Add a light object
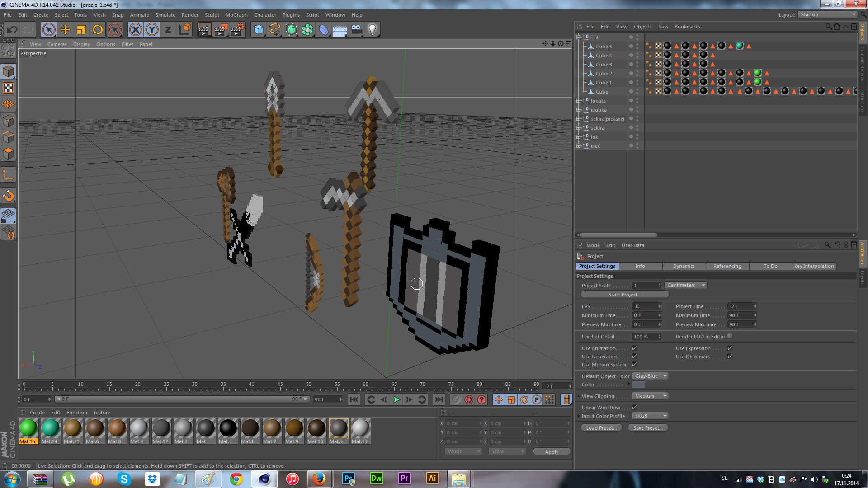 point(373,30)
